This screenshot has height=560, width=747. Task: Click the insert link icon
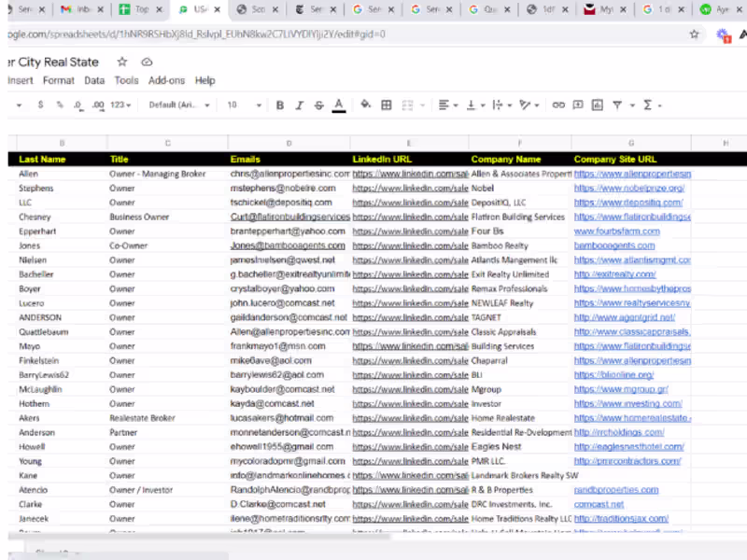(558, 105)
